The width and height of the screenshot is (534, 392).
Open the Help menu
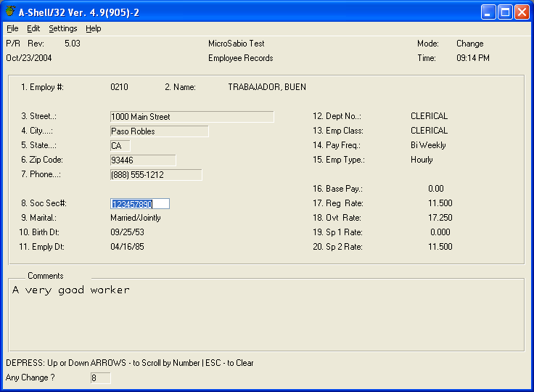(94, 28)
